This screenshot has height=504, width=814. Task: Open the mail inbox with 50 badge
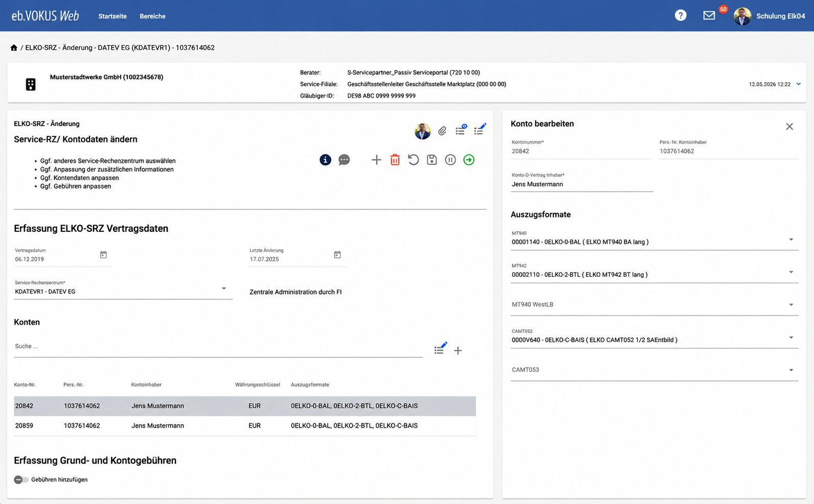point(709,15)
